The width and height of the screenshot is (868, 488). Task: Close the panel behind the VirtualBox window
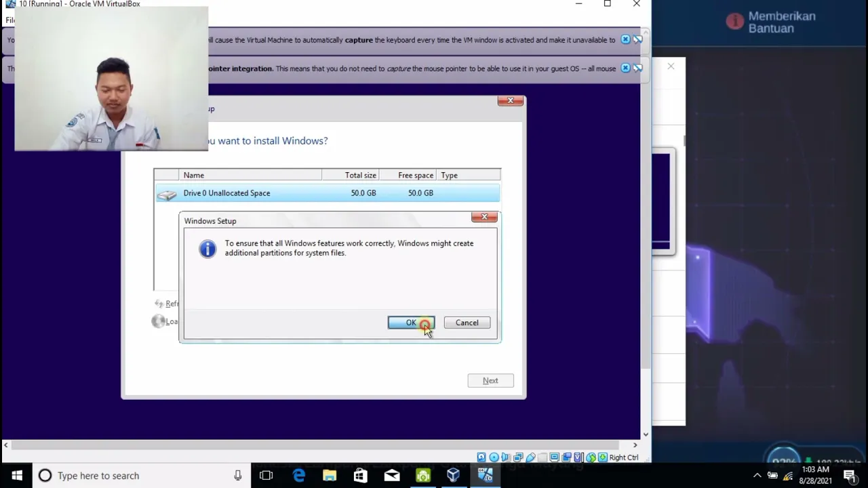pos(671,66)
